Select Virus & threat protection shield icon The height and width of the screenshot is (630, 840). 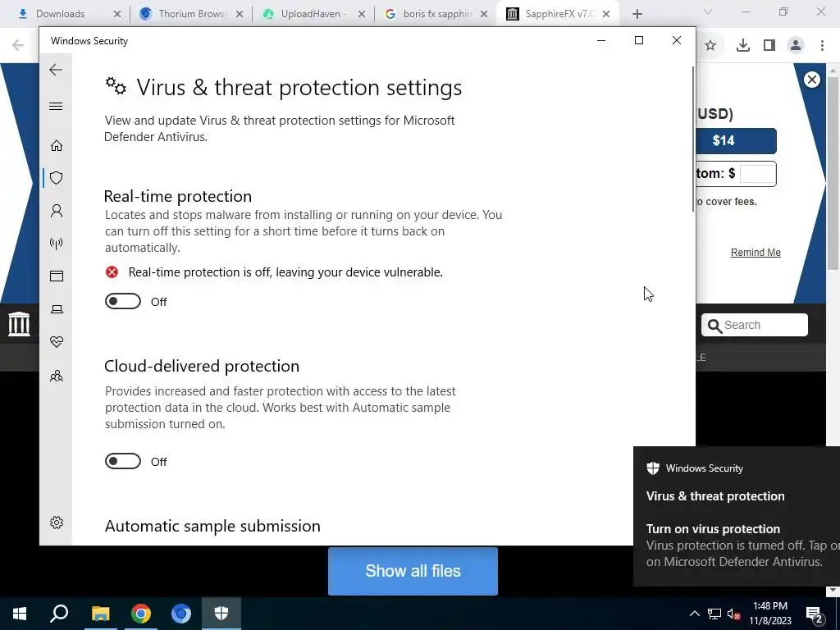(x=57, y=178)
